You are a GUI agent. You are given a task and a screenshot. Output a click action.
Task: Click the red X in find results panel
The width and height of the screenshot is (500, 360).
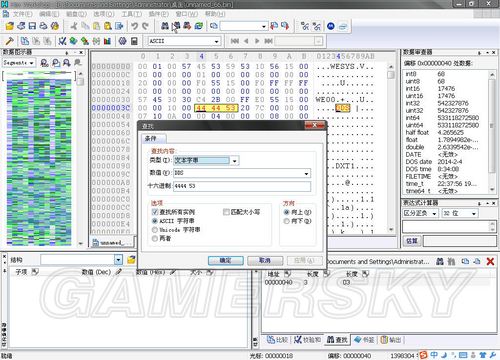pos(490,261)
